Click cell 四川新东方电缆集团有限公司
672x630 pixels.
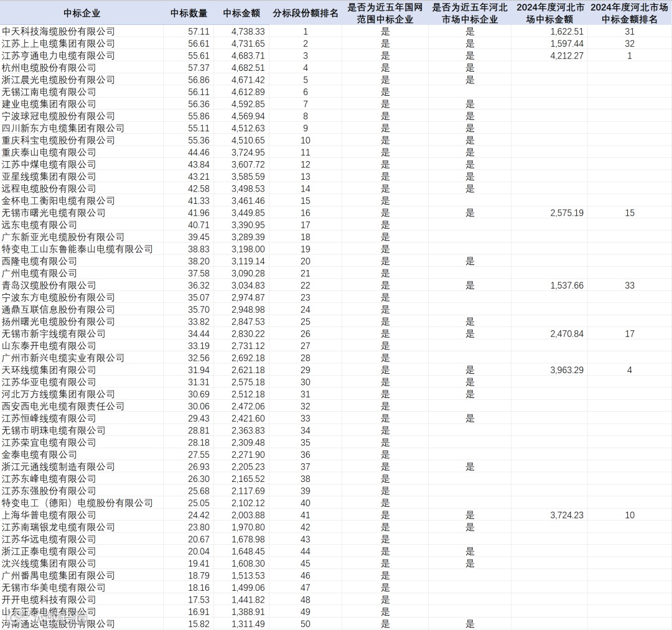[x=63, y=128]
